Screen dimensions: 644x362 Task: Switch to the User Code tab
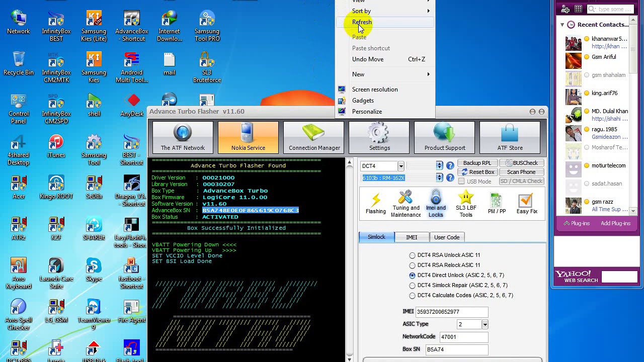(447, 237)
